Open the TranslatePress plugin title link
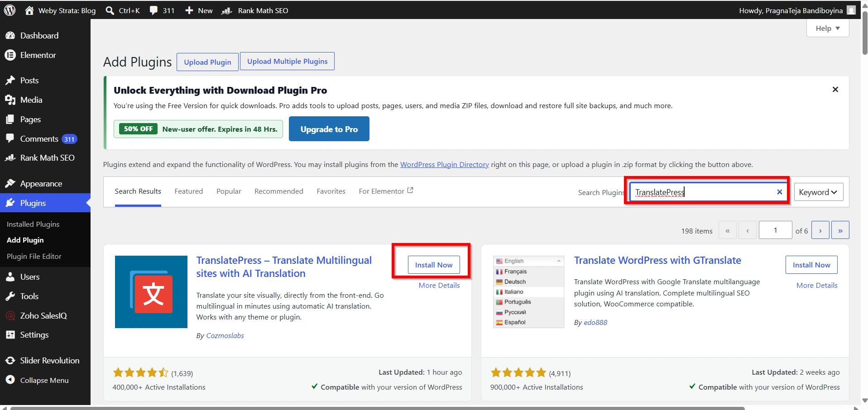This screenshot has height=410, width=868. pos(284,267)
